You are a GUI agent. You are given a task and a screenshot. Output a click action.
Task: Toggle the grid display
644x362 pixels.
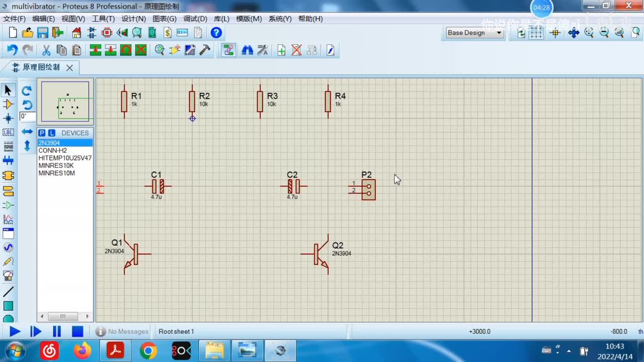pyautogui.click(x=536, y=33)
